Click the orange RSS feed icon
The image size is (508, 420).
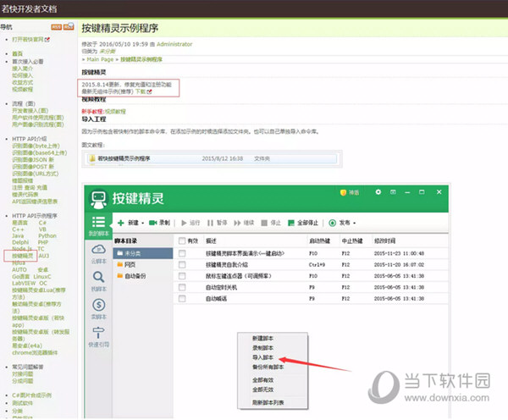[56, 27]
